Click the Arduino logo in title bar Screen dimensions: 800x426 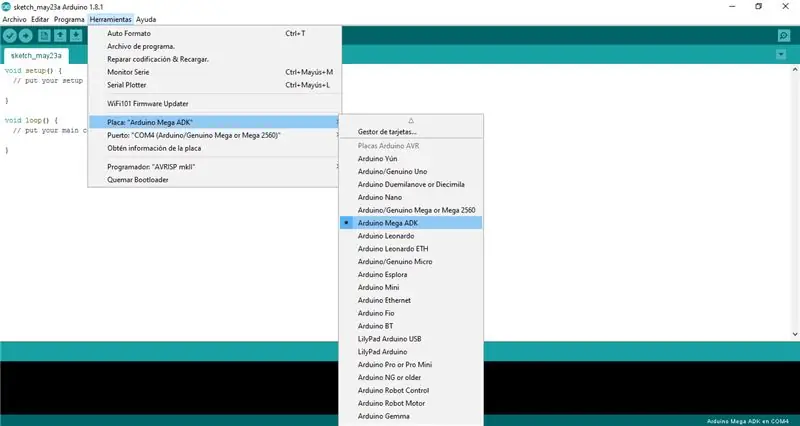[x=6, y=7]
